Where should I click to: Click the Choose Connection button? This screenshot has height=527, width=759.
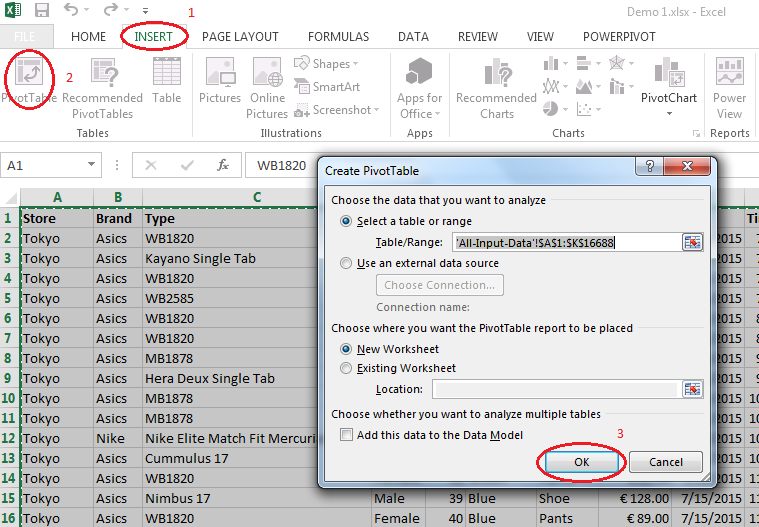pos(440,285)
